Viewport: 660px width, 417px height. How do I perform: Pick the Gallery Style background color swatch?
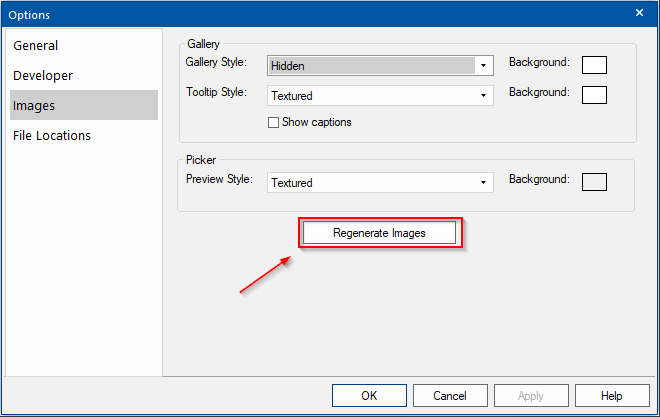[594, 65]
